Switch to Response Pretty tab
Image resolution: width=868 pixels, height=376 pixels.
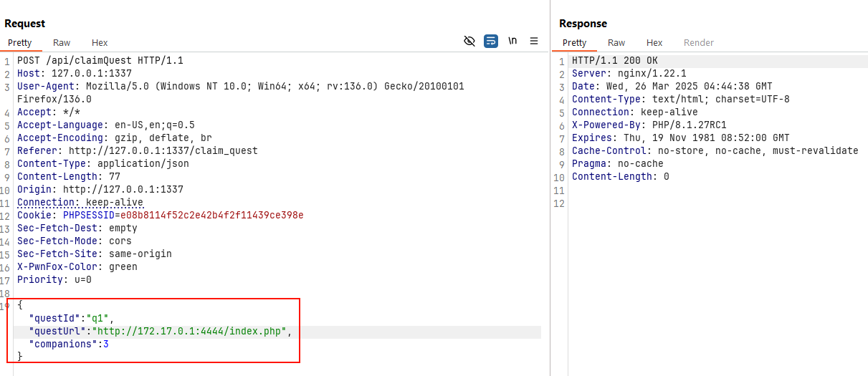coord(574,43)
